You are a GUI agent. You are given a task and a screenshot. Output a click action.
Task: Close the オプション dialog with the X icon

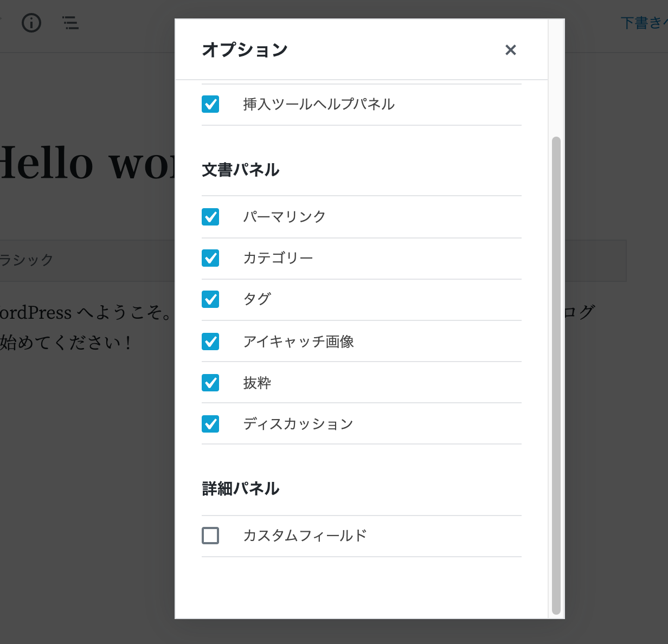point(510,50)
